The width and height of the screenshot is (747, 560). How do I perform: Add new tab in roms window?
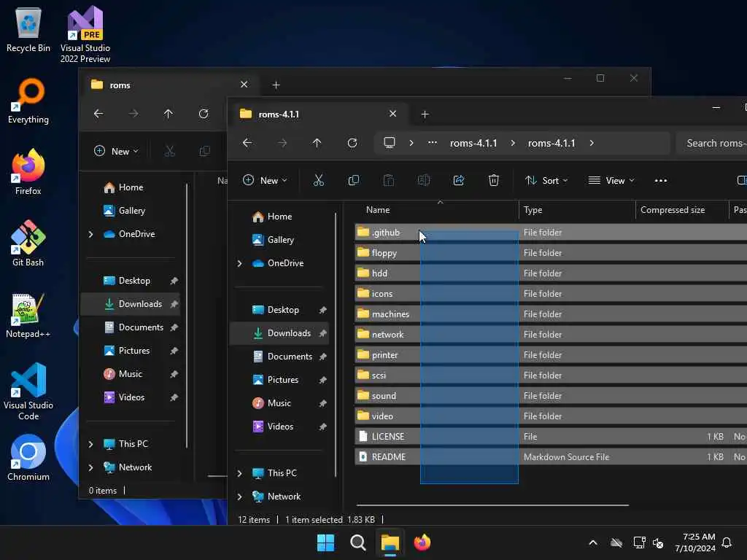coord(276,85)
